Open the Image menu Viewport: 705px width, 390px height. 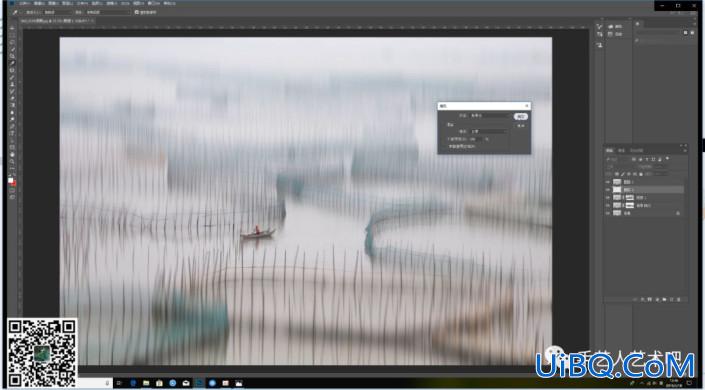[54, 3]
